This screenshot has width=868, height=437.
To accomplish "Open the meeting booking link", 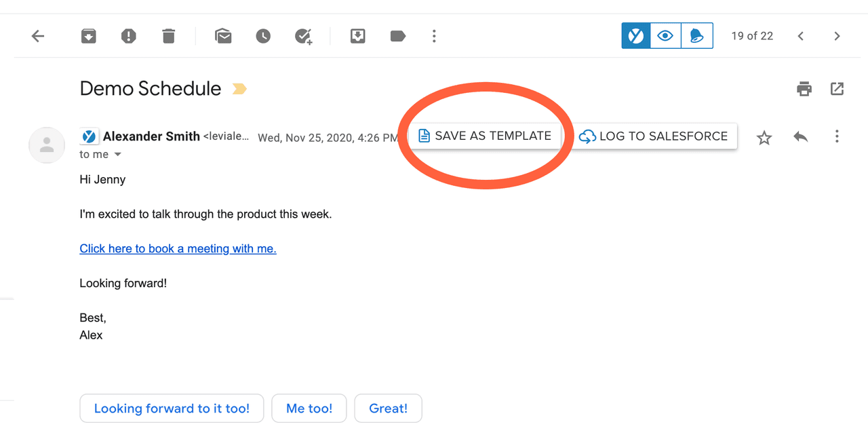I will click(178, 248).
